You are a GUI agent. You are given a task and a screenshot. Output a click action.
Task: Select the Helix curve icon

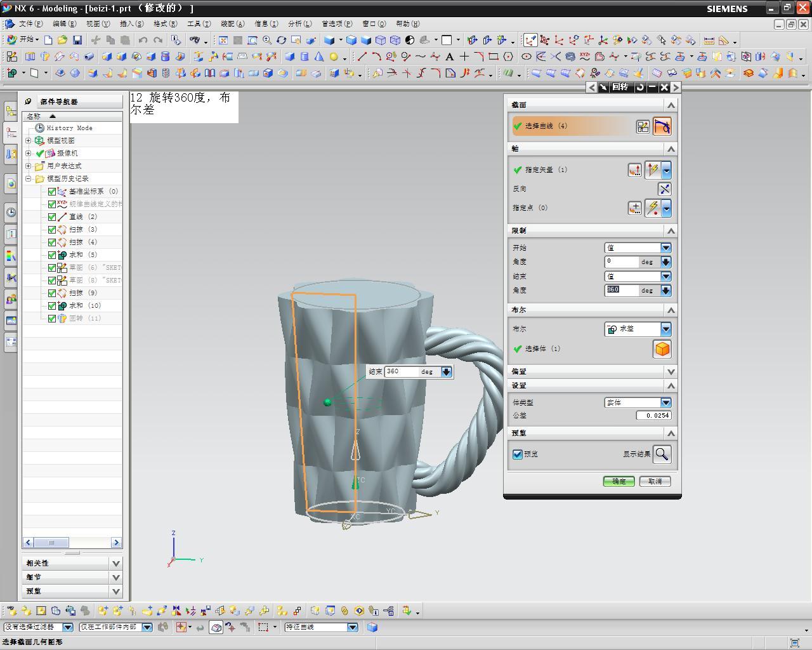click(570, 56)
